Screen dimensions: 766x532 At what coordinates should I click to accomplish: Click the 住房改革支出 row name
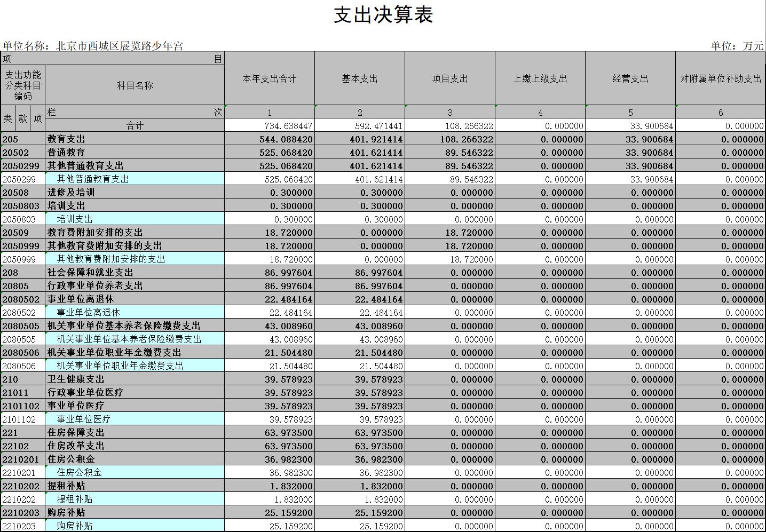(x=135, y=446)
